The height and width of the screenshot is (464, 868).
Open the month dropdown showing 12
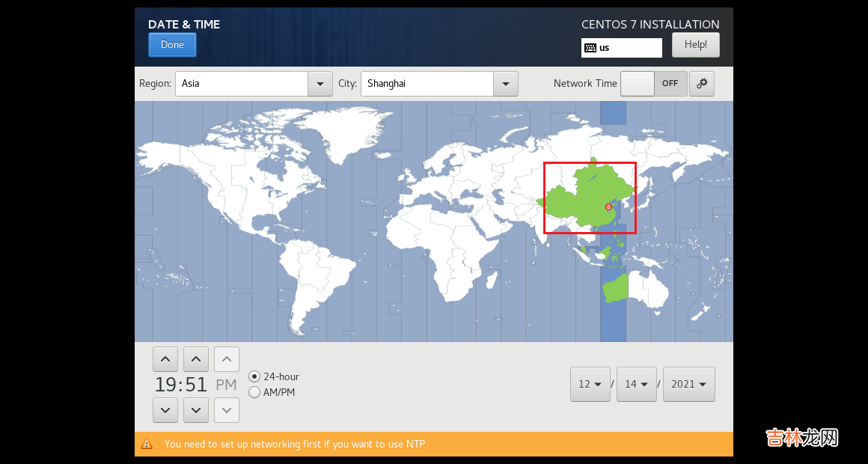[x=590, y=384]
